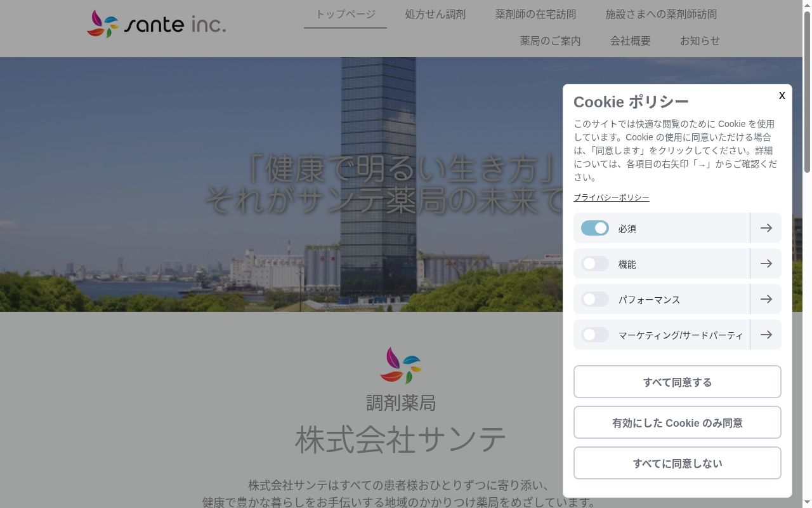Screen dimensions: 812x508
Task: Expand details arrow for 必須 cookies
Action: pos(766,228)
